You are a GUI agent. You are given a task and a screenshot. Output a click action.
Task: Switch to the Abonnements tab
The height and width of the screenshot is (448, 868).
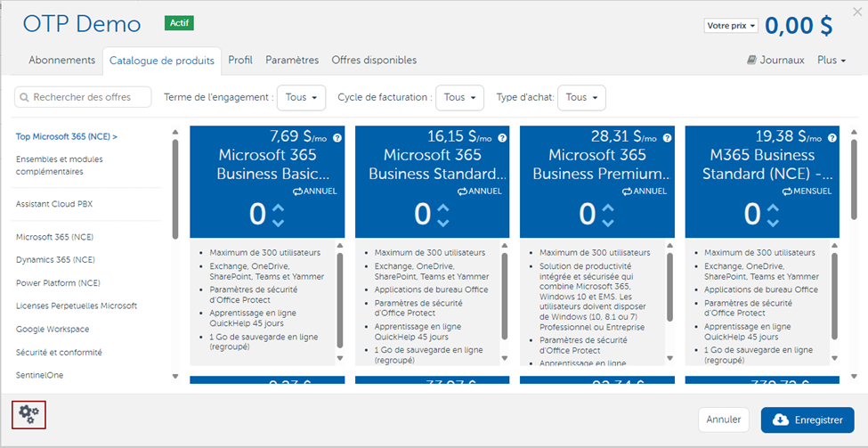click(x=62, y=61)
